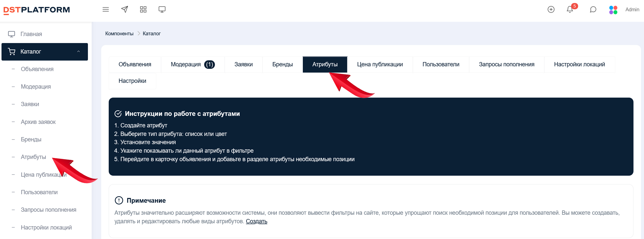
Task: Open notifications bell with 5 badge
Action: tap(570, 10)
